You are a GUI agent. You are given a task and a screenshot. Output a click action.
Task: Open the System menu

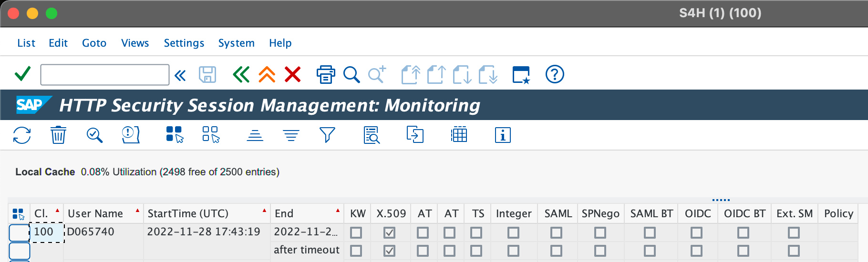[x=236, y=43]
